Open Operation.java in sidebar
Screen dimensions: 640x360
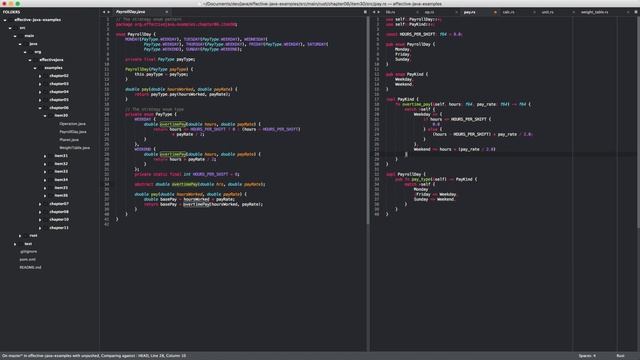click(x=72, y=124)
